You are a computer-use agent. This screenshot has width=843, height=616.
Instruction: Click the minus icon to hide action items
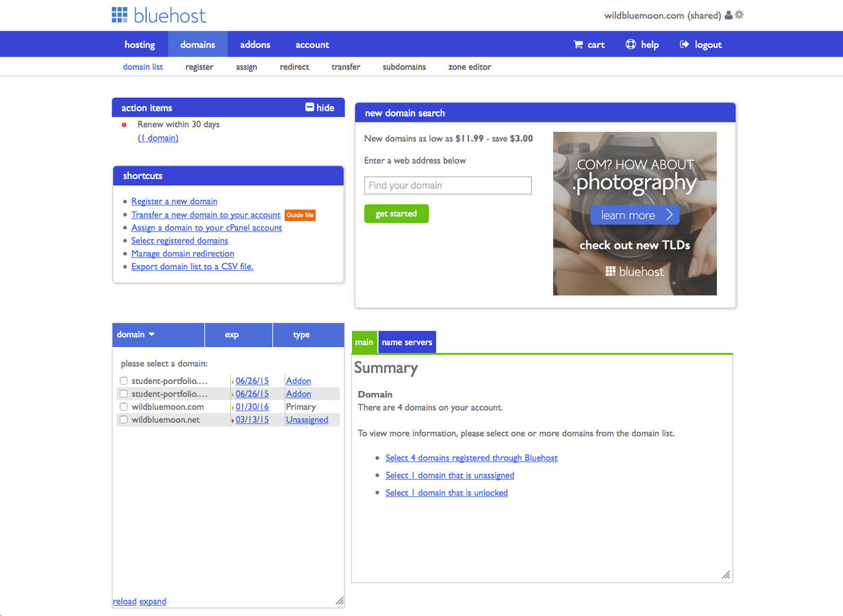coord(310,107)
